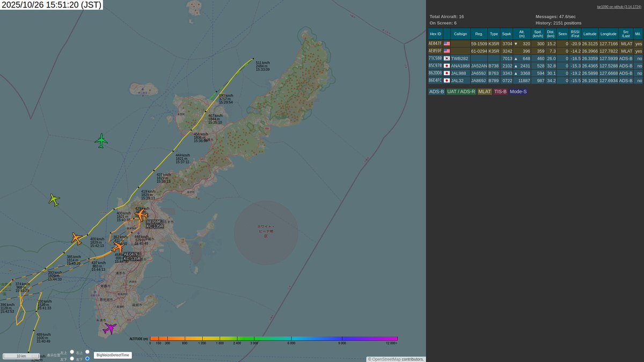This screenshot has height=362, width=644.
Task: Select the purple aircraft icon near southern coast
Action: 109,328
